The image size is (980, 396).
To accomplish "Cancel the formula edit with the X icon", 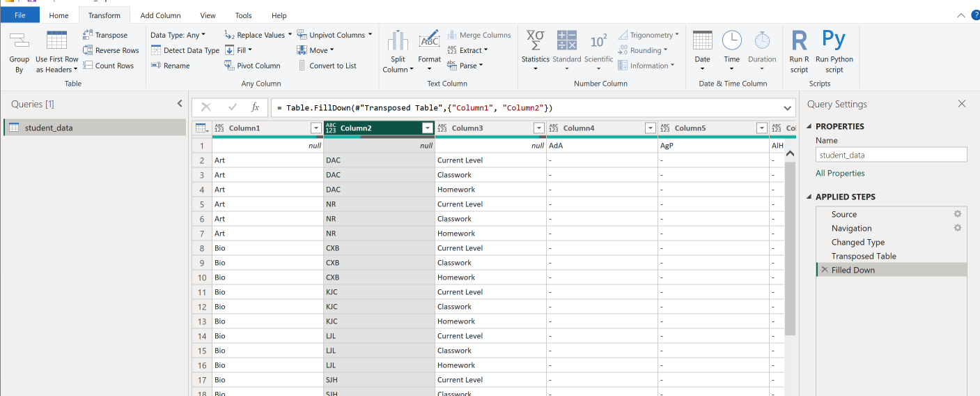I will 206,107.
